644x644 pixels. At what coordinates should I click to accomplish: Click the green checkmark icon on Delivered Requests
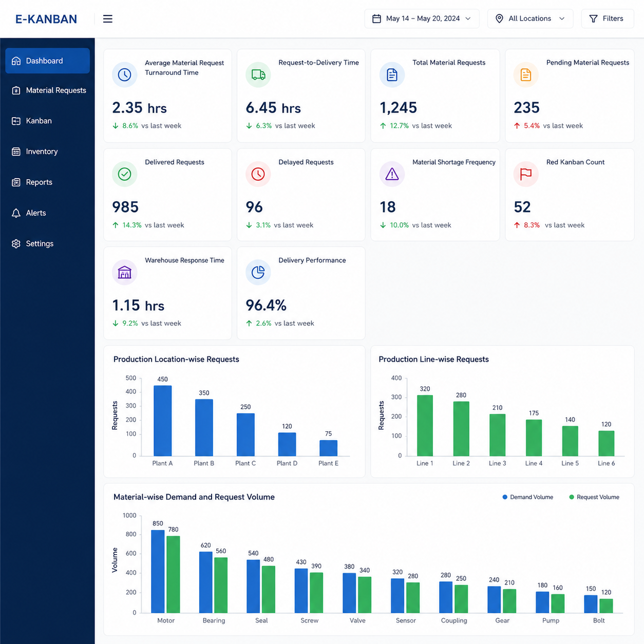[124, 174]
